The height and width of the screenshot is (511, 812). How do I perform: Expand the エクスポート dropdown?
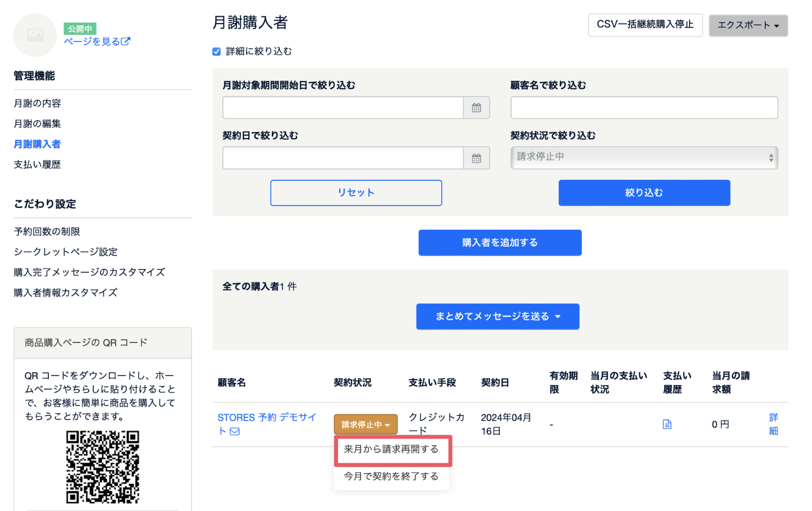pos(748,25)
